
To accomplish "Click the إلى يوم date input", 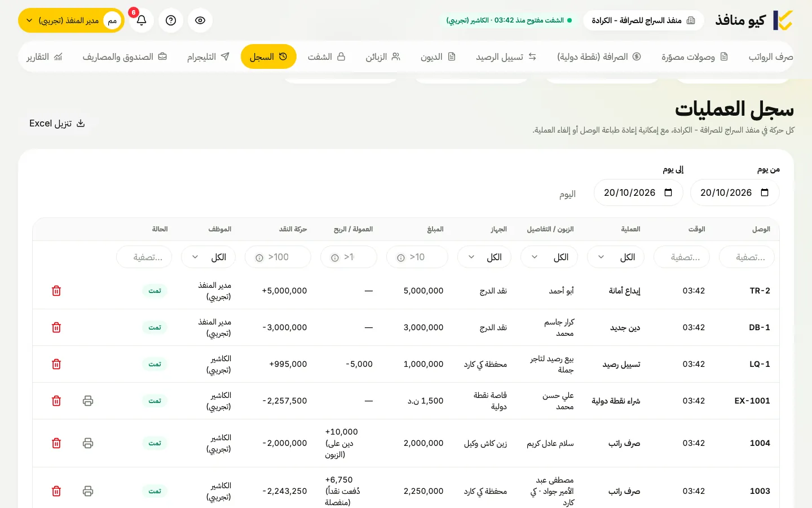I will click(x=638, y=192).
